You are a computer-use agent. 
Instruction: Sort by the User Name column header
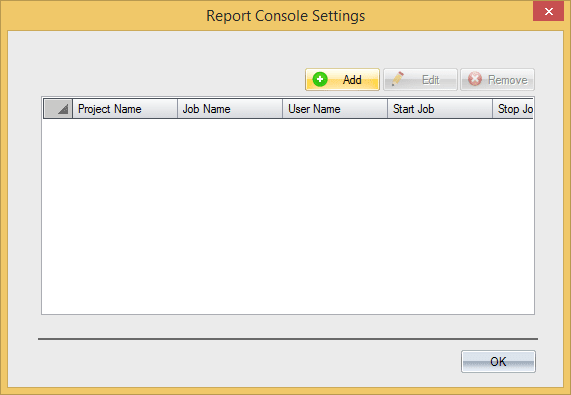tap(335, 109)
